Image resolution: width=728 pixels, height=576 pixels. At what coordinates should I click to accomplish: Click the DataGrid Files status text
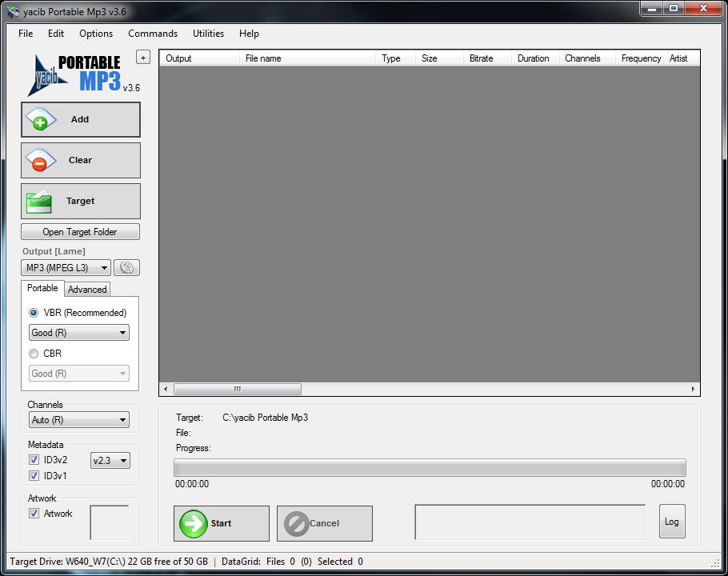(x=266, y=562)
